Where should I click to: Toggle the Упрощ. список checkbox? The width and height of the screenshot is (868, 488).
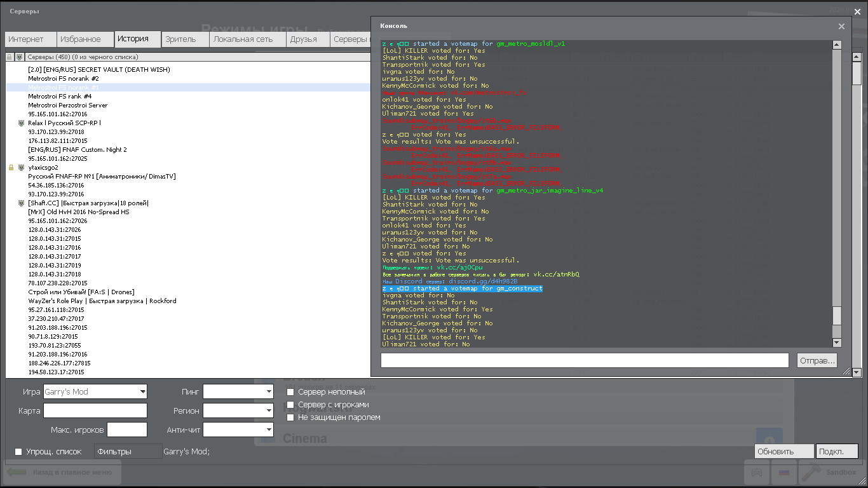point(18,452)
